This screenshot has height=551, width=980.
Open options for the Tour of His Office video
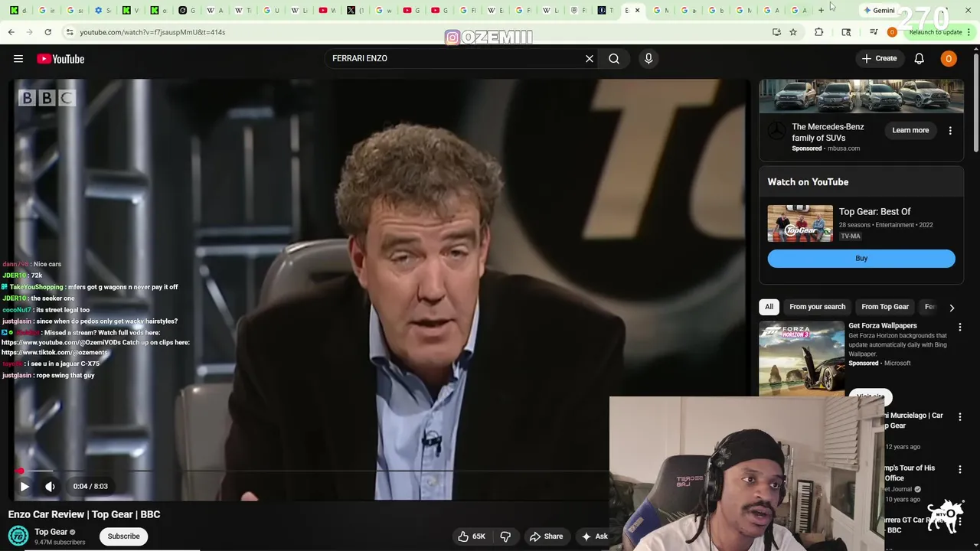pyautogui.click(x=959, y=470)
